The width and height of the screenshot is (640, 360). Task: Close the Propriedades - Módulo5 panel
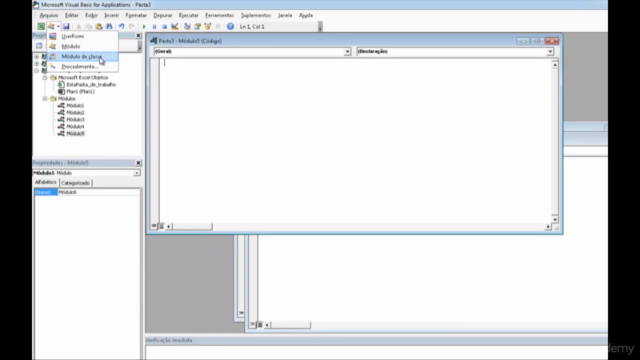click(x=138, y=163)
